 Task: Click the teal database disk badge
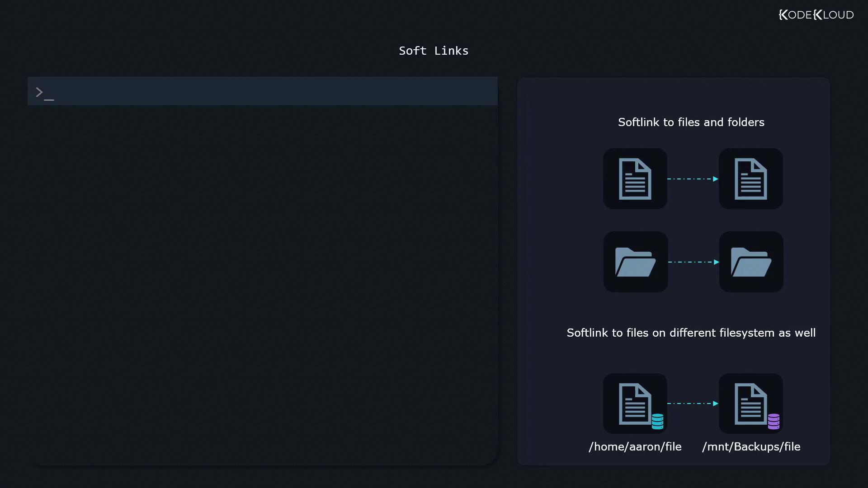point(657,421)
